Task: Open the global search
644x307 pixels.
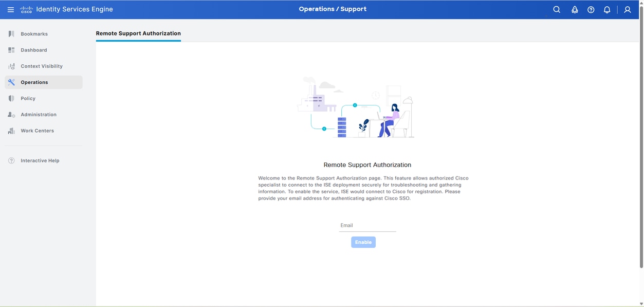Action: (x=556, y=9)
